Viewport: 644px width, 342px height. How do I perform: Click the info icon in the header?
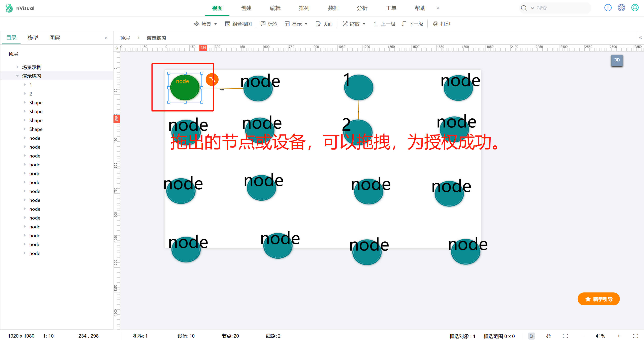[x=608, y=8]
